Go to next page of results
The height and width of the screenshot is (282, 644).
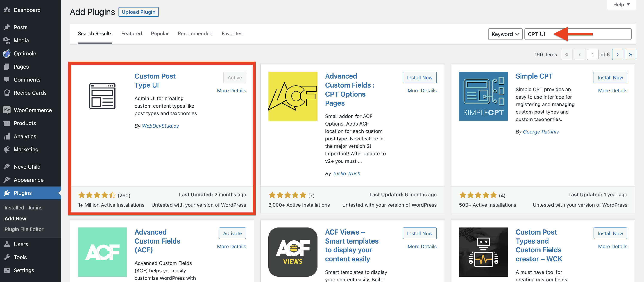618,55
